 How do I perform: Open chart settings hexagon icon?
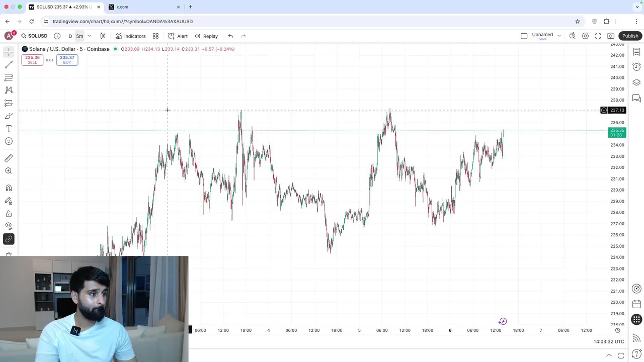coord(585,36)
